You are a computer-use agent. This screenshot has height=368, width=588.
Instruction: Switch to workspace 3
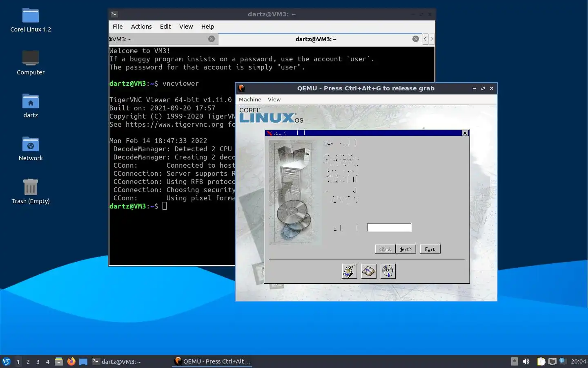pos(38,361)
